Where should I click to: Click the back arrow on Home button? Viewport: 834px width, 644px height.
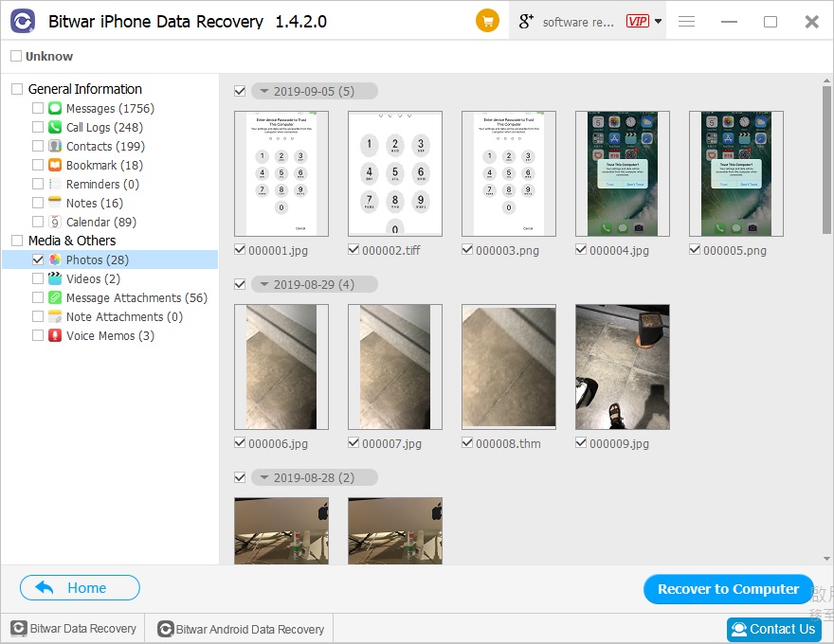(x=45, y=588)
